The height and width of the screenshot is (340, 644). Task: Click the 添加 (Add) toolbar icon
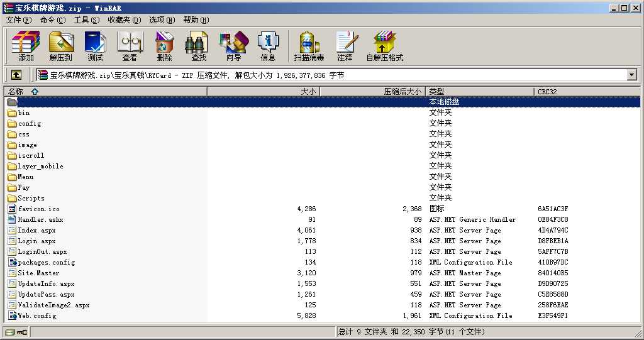pos(26,46)
